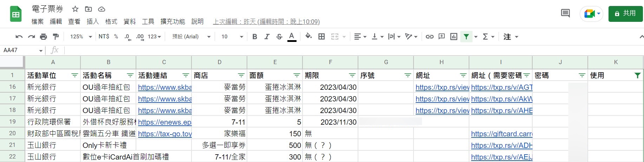Click the formula bar input
The height and width of the screenshot is (162, 644).
point(354,50)
